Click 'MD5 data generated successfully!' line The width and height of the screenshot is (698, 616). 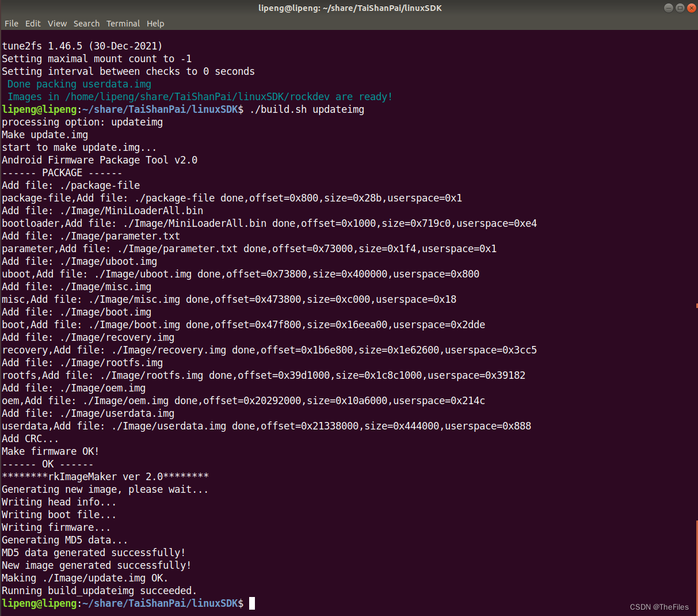click(94, 553)
